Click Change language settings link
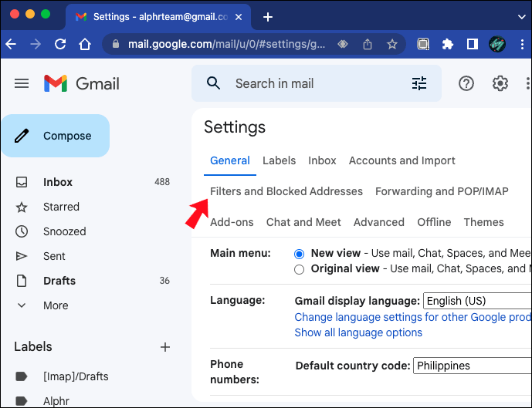 coord(413,317)
